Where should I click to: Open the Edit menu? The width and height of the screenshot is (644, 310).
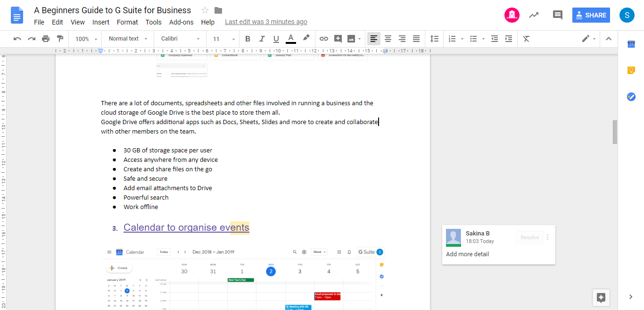point(58,22)
